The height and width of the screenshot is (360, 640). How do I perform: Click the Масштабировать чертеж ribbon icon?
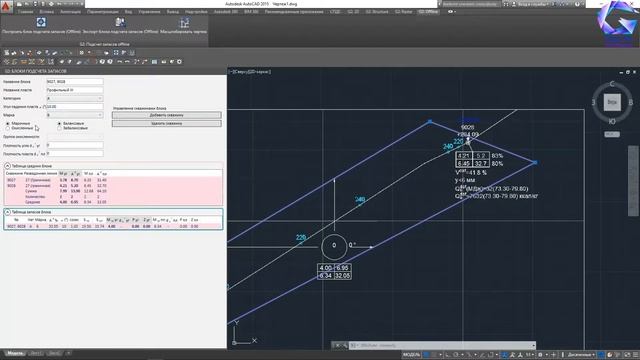pos(184,22)
